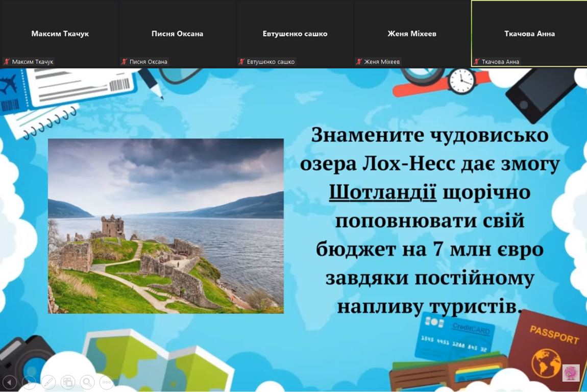Advance with the next slide arrow

point(29,382)
